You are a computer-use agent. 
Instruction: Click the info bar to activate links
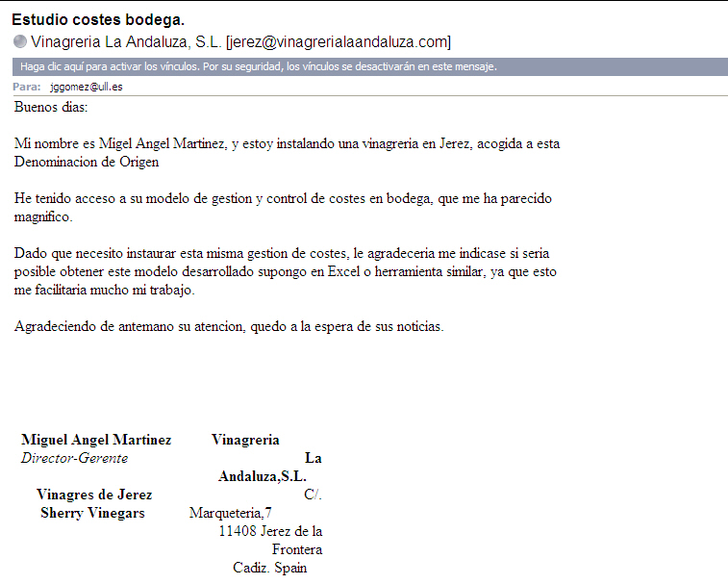[258, 66]
